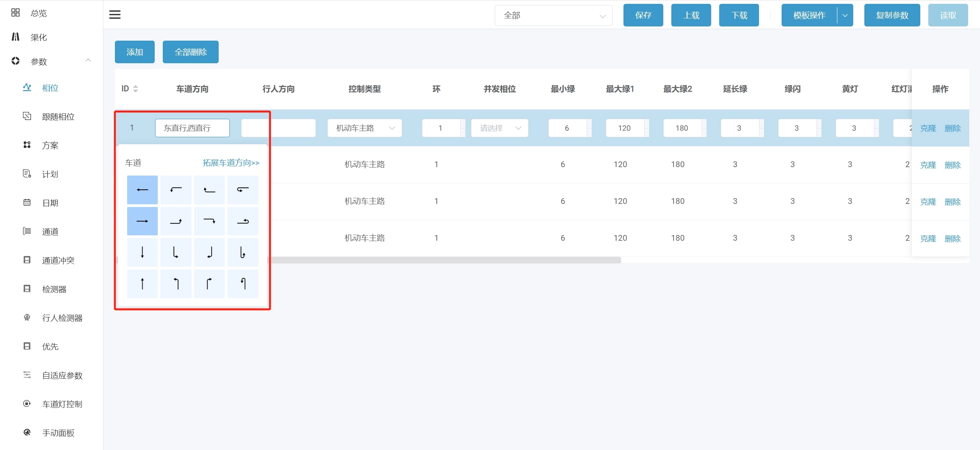Open 机动车主路 control type dropdown

[x=364, y=128]
